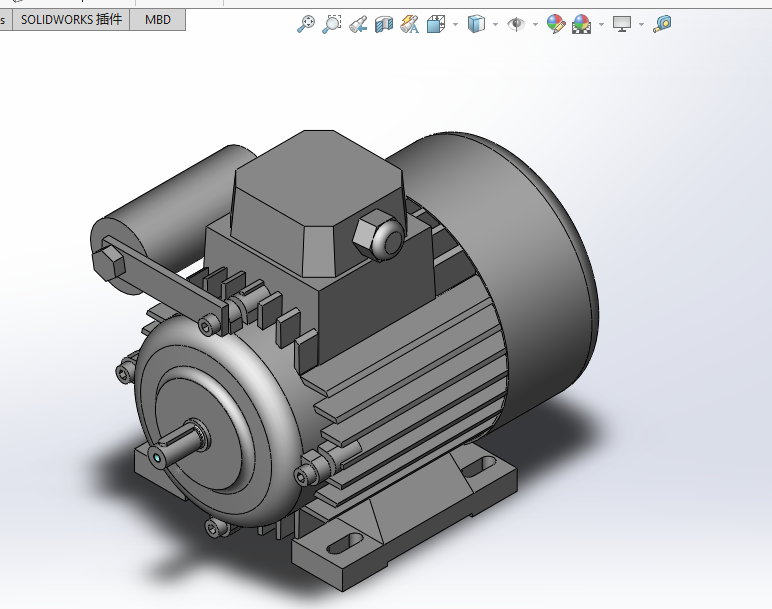
Task: Click the View Settings monitor icon
Action: (x=622, y=24)
